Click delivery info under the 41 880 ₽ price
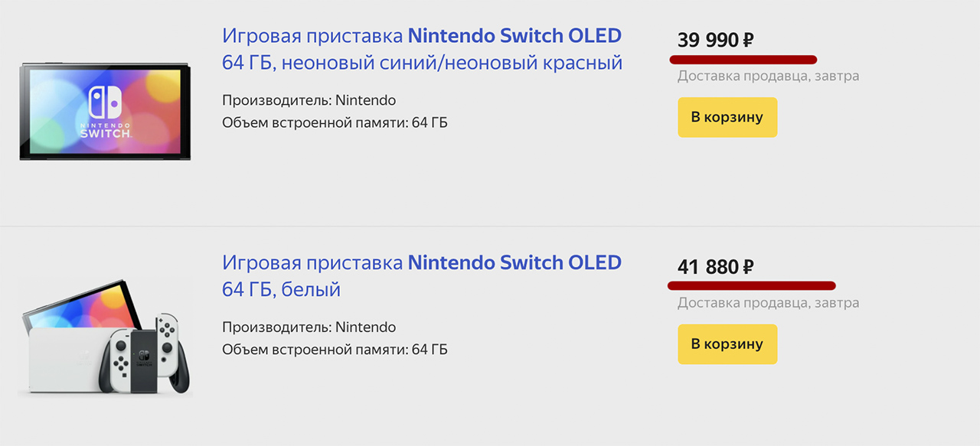980x446 pixels. 768,303
